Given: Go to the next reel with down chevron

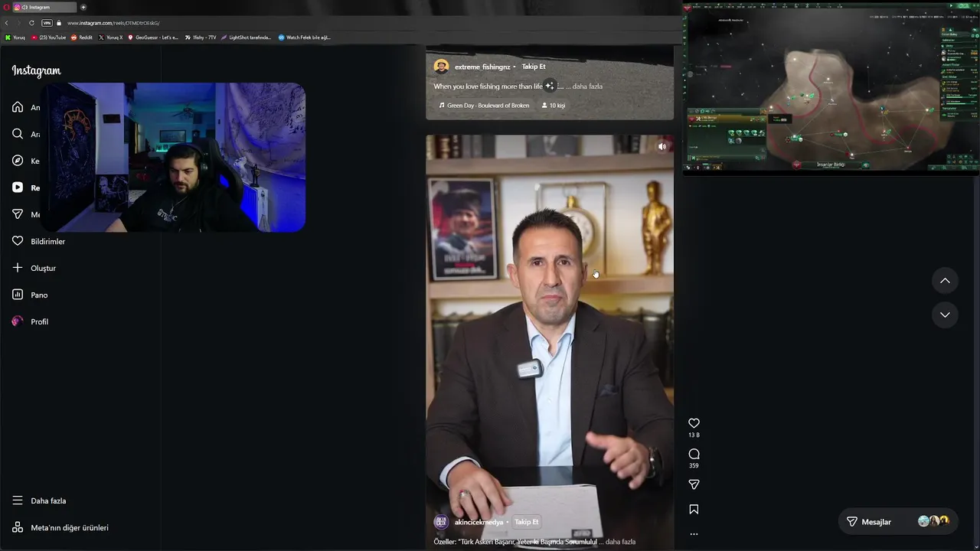Looking at the screenshot, I should coord(945,315).
